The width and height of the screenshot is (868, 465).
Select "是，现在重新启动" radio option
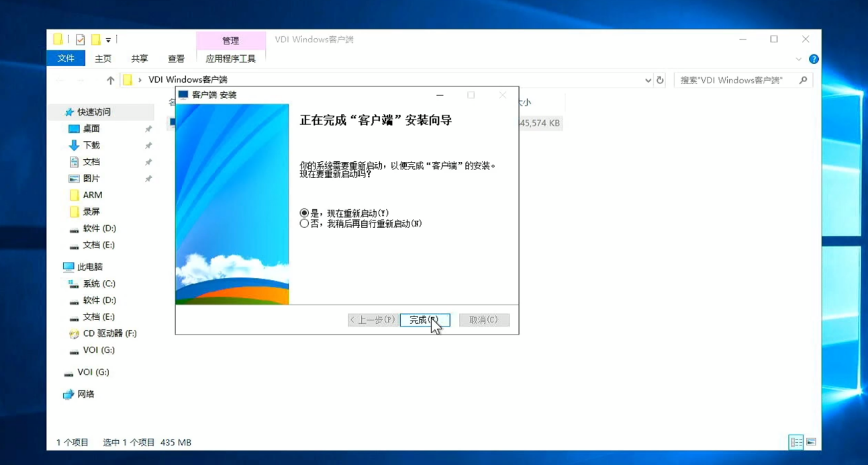(x=305, y=213)
